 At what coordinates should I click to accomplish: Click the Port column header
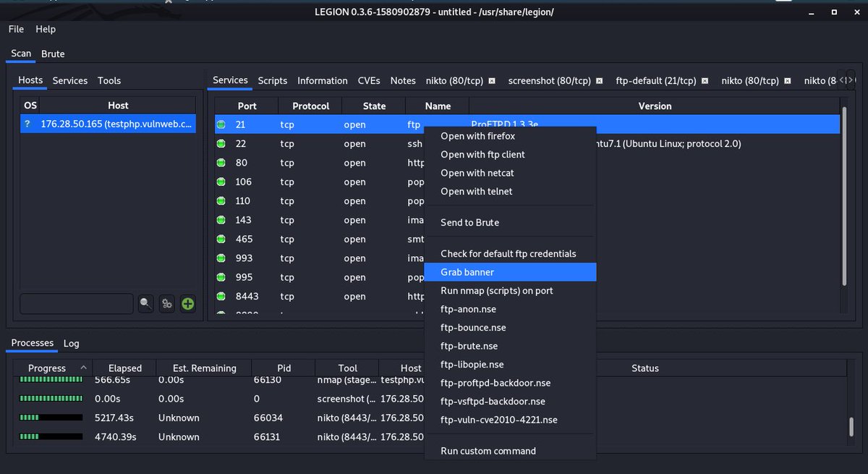pos(247,106)
